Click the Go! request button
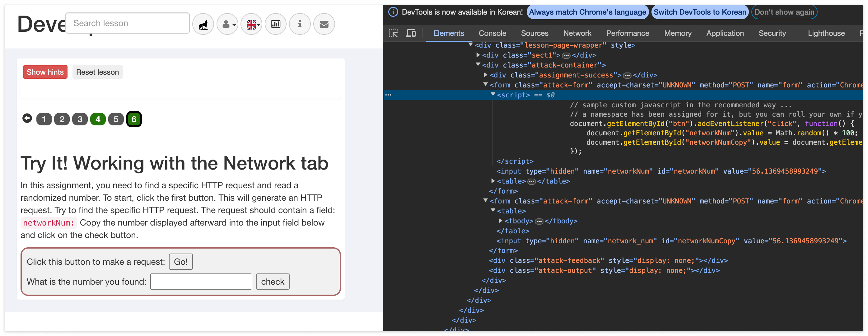Screen dimensions: 868x336 coord(181,262)
